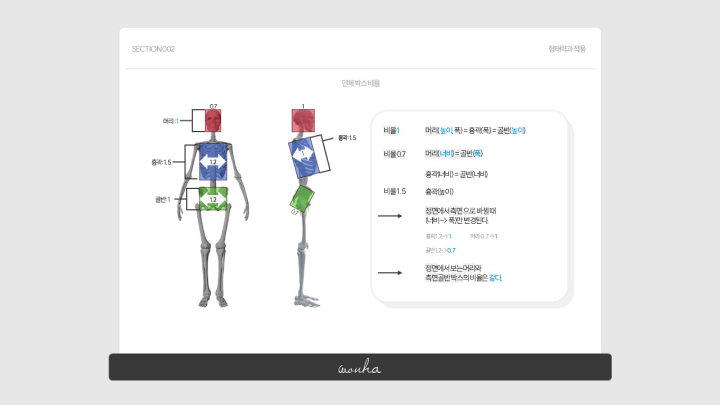Click the '0.7' value beside the side pelvis box
Screen dimensions: 720x405
[294, 212]
